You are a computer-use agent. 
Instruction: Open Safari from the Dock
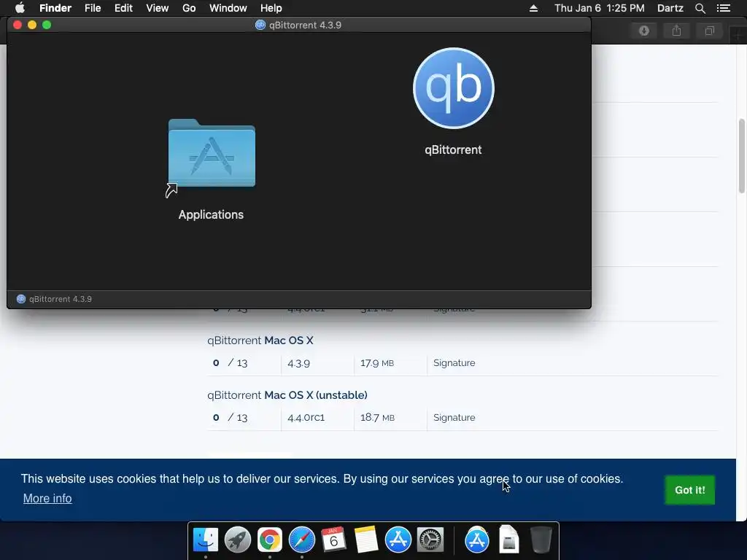click(301, 540)
